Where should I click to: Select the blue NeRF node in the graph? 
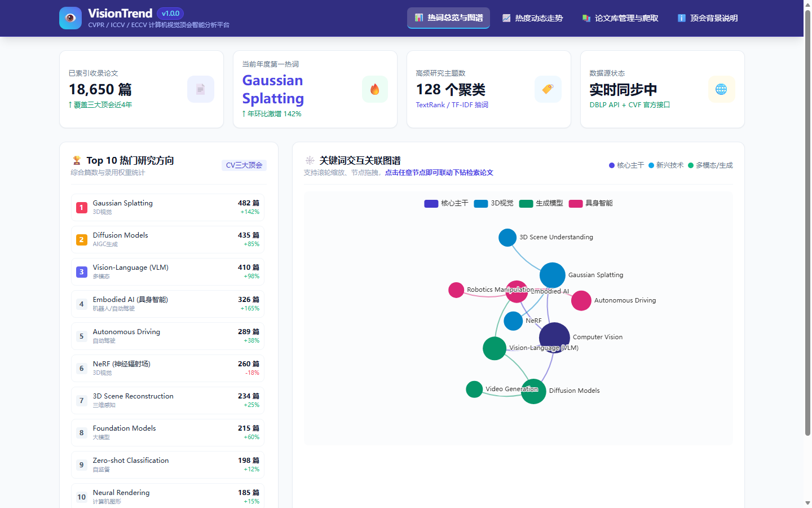point(513,321)
